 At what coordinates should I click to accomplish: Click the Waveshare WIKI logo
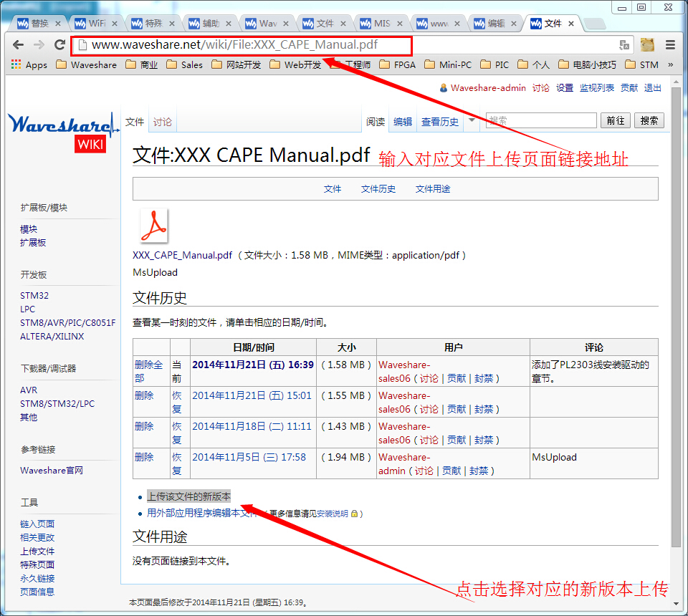[x=63, y=132]
